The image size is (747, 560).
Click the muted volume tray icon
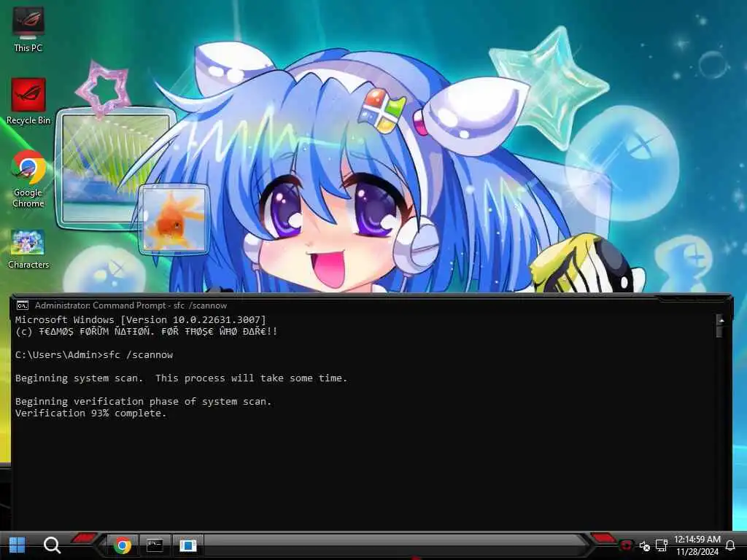tap(645, 545)
